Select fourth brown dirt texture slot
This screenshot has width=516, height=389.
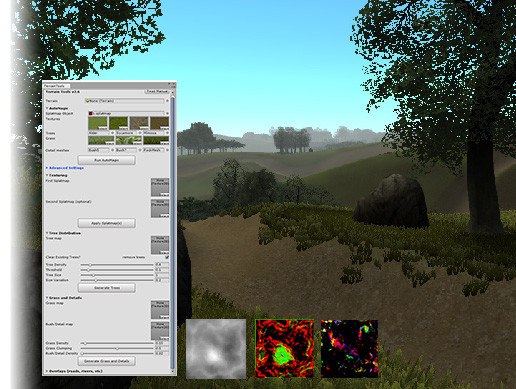[x=160, y=123]
